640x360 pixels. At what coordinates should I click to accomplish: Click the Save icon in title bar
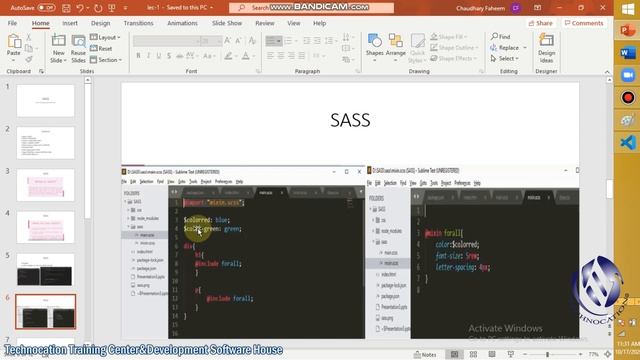point(66,8)
